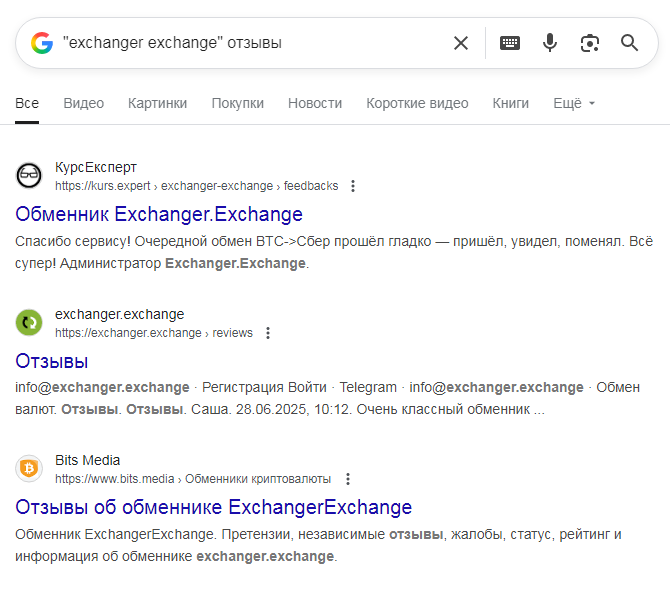The width and height of the screenshot is (670, 590).
Task: Click into the search query text field
Action: [250, 43]
